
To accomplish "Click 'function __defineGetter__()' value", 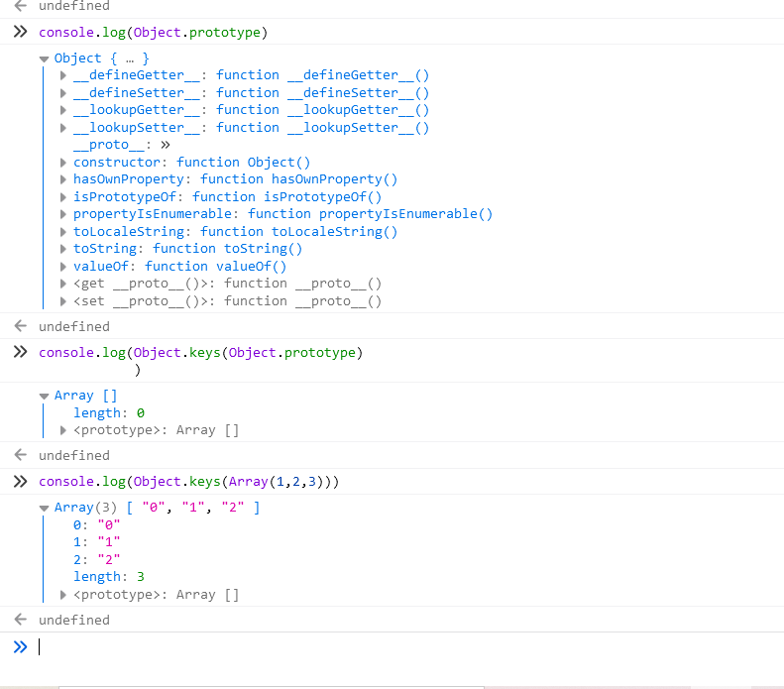I will click(x=322, y=75).
